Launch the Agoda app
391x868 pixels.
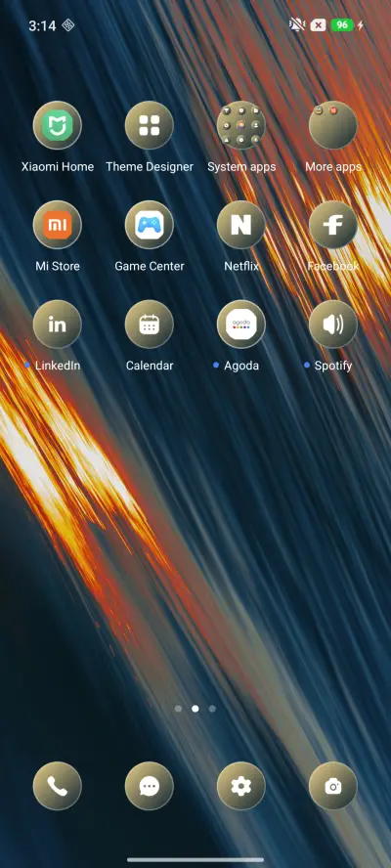240,325
